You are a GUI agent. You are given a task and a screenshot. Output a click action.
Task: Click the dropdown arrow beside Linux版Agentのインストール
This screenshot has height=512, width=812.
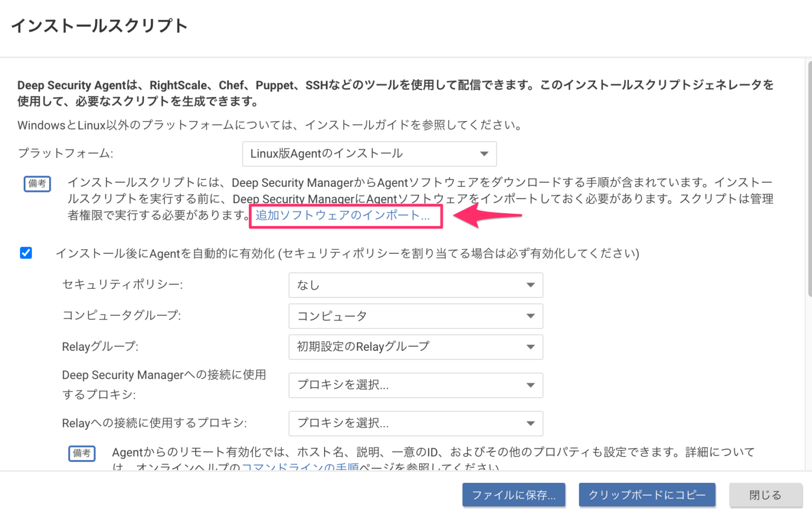pyautogui.click(x=484, y=154)
